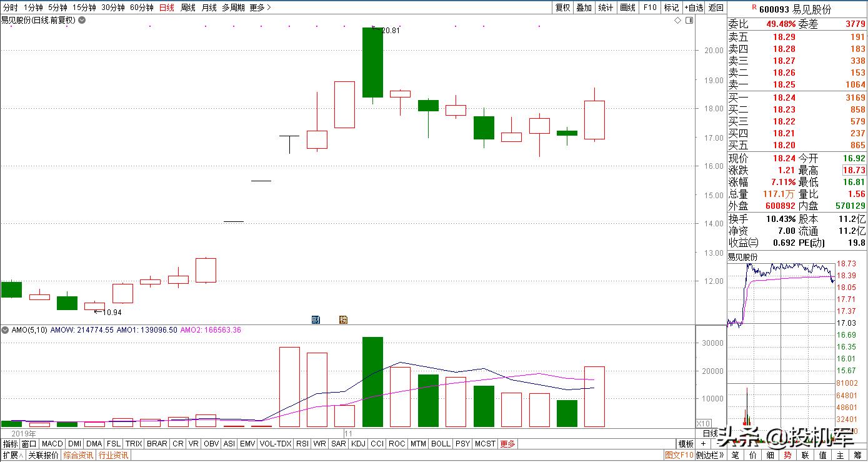Collapse sidebar with 侧边栏» button
Image resolution: width=868 pixels, height=462 pixels.
click(x=711, y=455)
